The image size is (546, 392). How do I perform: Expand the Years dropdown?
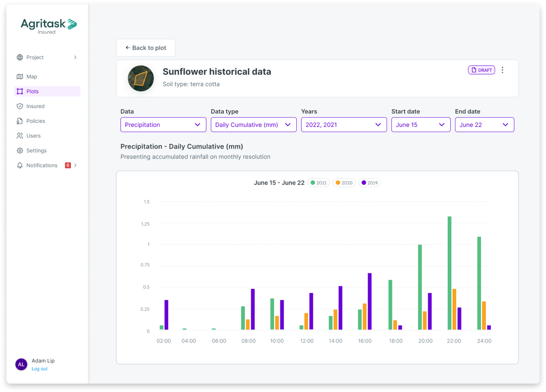(344, 125)
